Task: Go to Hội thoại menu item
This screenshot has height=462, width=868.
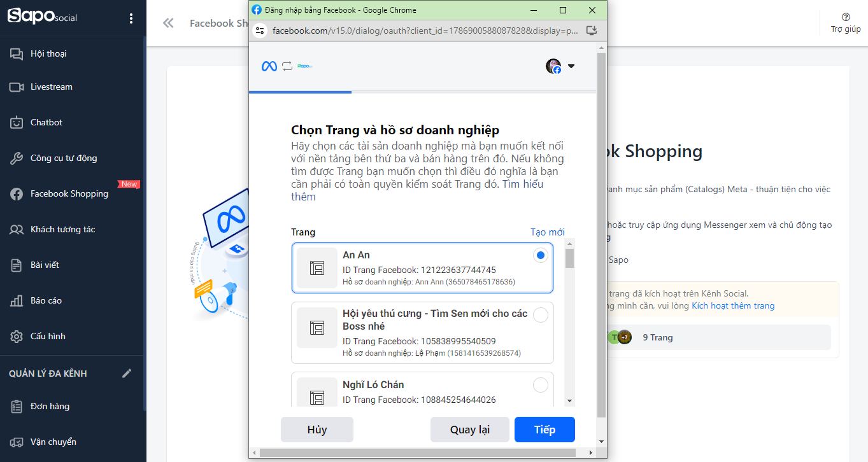Action: (48, 54)
